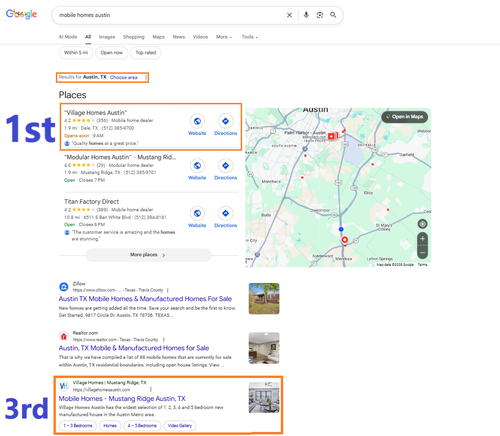Click the Village Homes result thumbnail image

[x=264, y=398]
